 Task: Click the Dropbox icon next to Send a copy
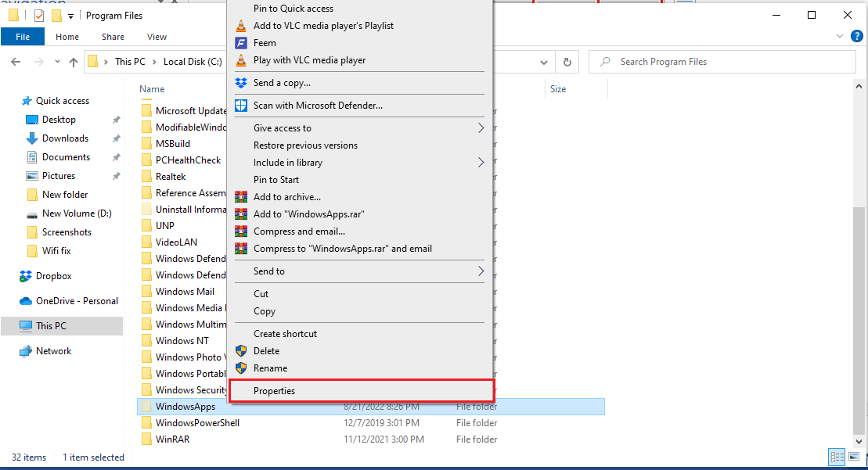click(241, 83)
